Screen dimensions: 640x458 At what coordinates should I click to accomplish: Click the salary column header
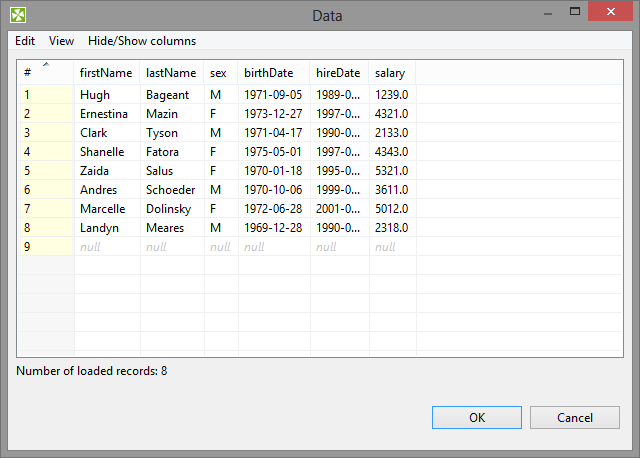[x=390, y=73]
